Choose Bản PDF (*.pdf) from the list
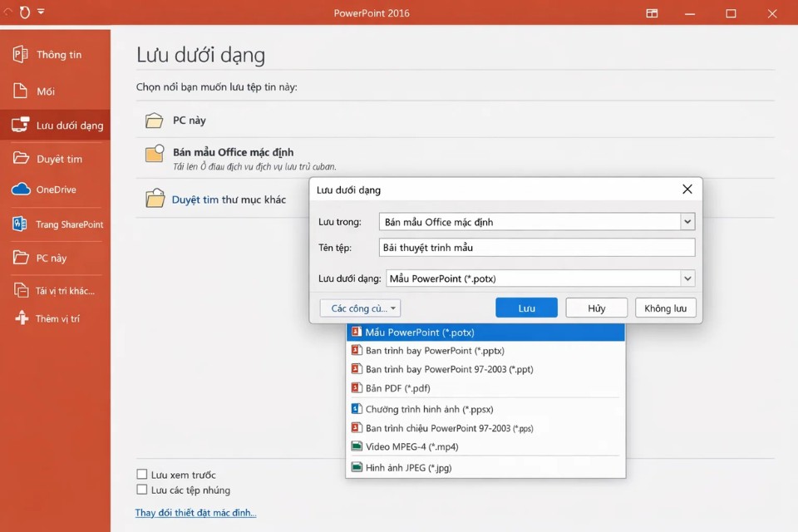This screenshot has width=798, height=532. pos(397,388)
